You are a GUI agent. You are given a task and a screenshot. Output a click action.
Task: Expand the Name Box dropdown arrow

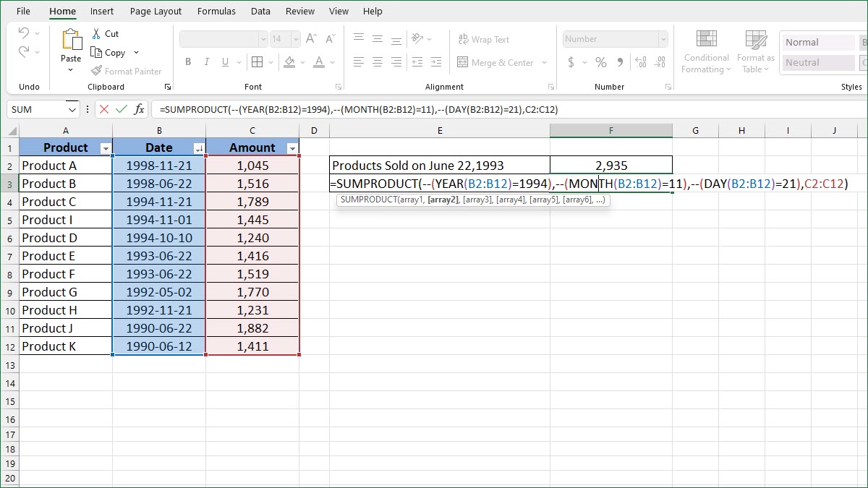(x=72, y=109)
